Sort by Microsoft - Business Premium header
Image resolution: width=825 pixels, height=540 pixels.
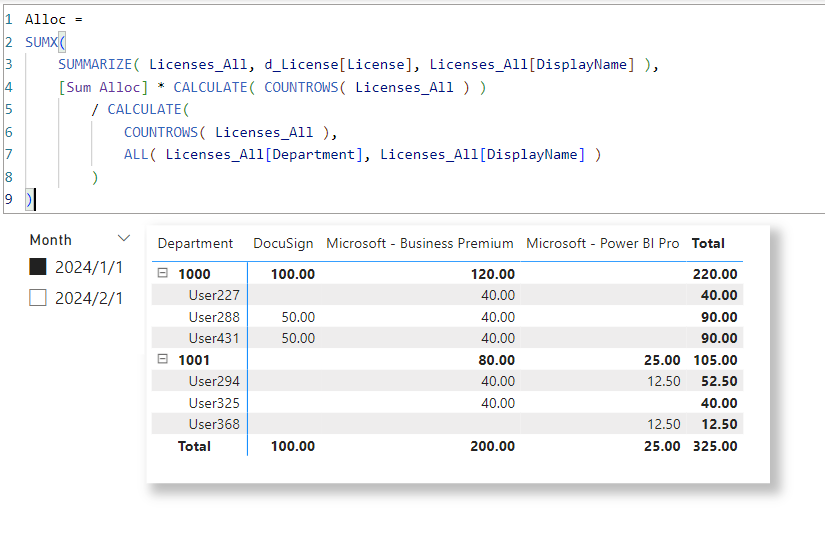pyautogui.click(x=420, y=243)
